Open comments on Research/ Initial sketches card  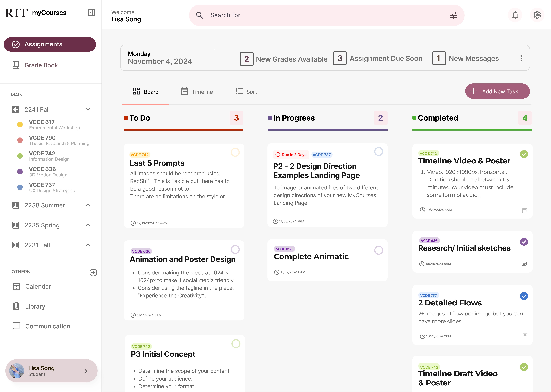coord(524,264)
